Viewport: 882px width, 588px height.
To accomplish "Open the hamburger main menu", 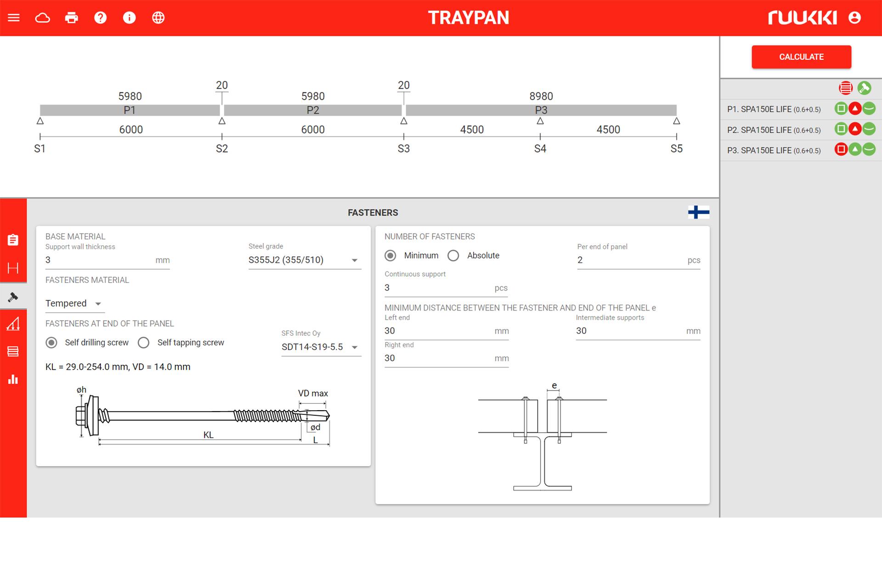I will pyautogui.click(x=14, y=18).
